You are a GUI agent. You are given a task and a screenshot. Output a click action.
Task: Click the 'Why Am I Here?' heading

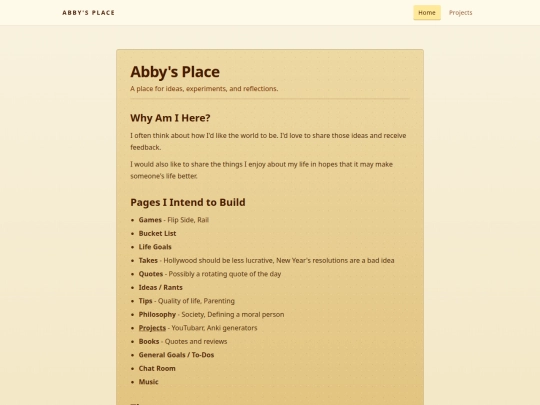click(x=170, y=118)
